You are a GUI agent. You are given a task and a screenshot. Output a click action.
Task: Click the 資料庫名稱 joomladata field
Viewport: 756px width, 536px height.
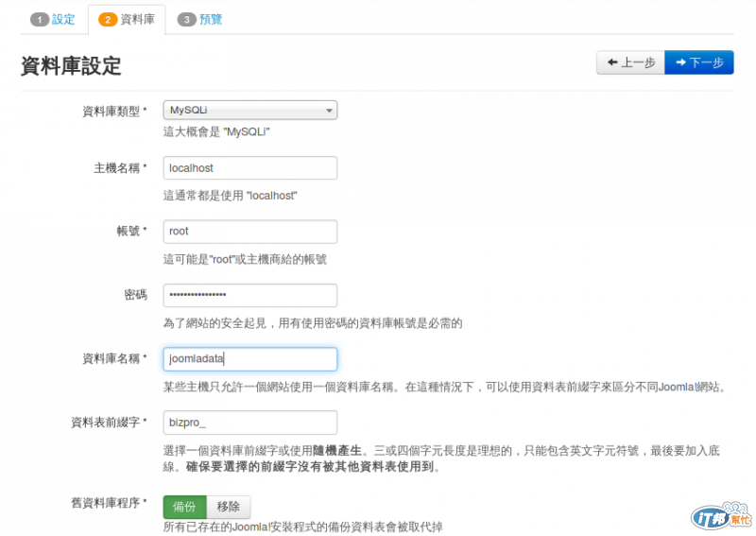(249, 359)
